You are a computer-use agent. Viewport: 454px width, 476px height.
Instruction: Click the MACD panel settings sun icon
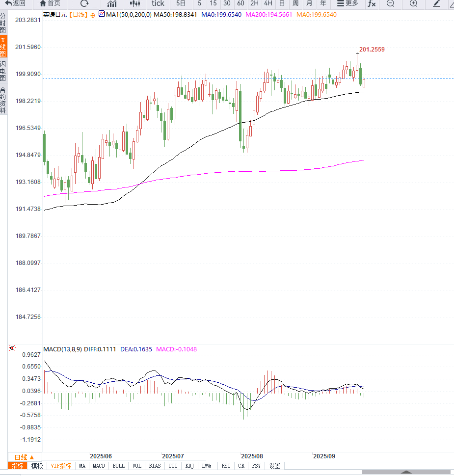coord(12,348)
